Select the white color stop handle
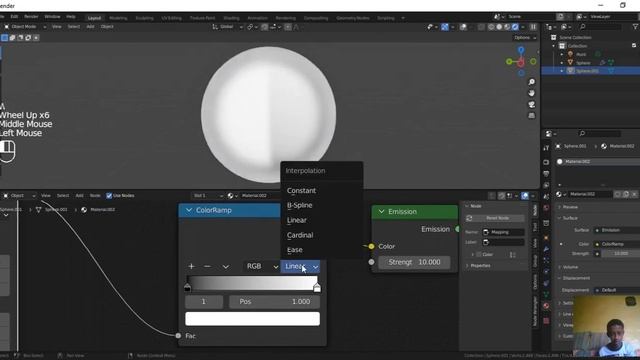This screenshot has height=360, width=640. (x=317, y=288)
